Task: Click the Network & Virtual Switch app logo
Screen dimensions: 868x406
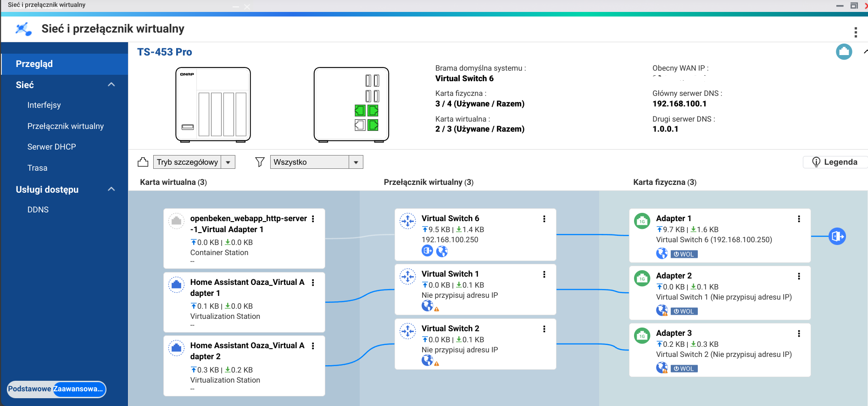Action: (x=23, y=29)
